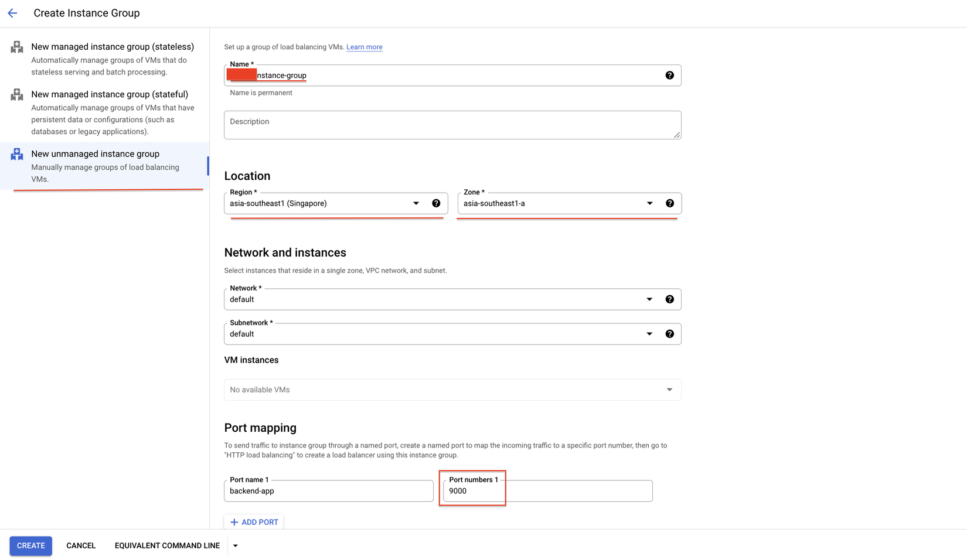Click the stateless managed instance group icon
The image size is (967, 560).
[17, 47]
